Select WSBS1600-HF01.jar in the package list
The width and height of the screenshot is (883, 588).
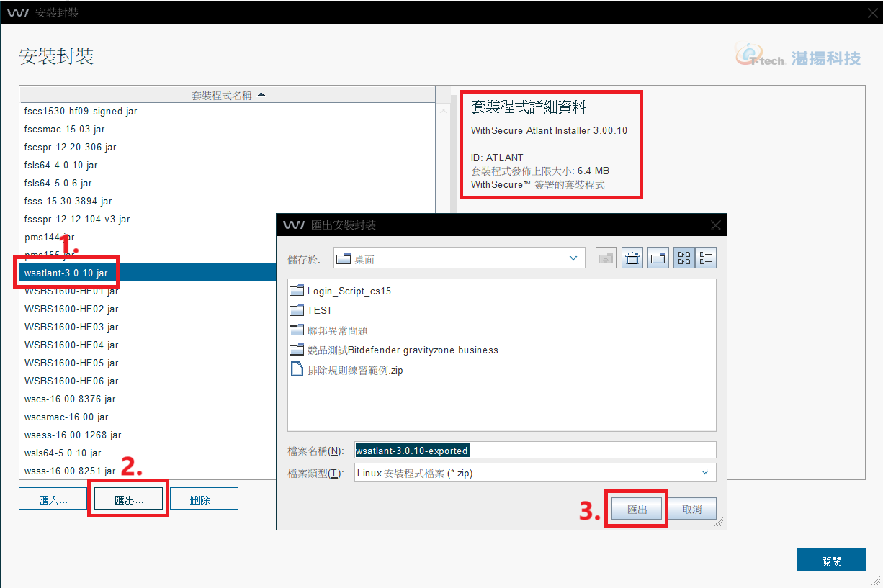148,291
